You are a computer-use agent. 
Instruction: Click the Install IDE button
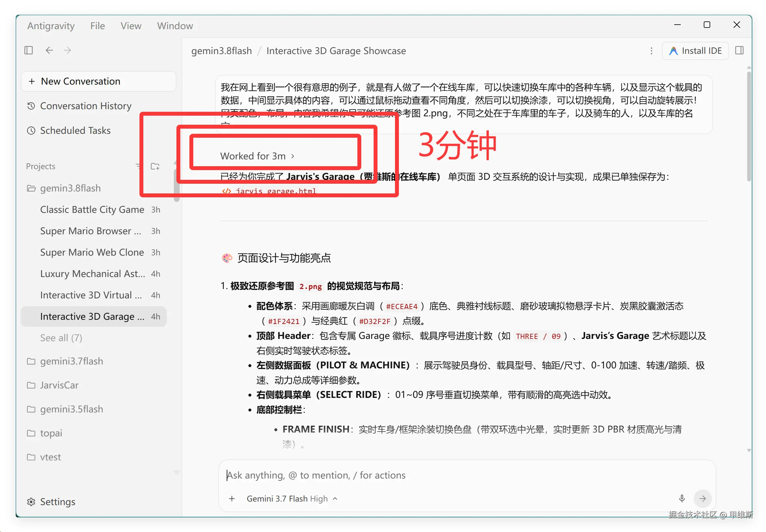click(x=695, y=51)
